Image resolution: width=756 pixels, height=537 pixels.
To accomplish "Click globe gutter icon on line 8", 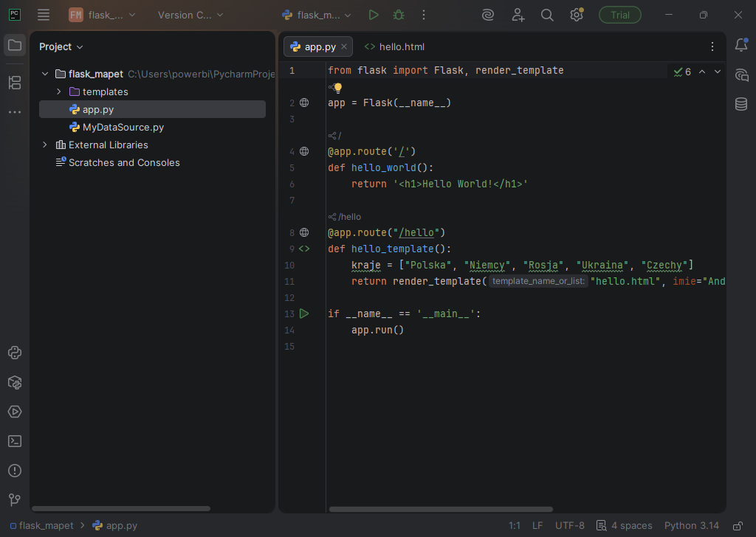I will coord(304,232).
